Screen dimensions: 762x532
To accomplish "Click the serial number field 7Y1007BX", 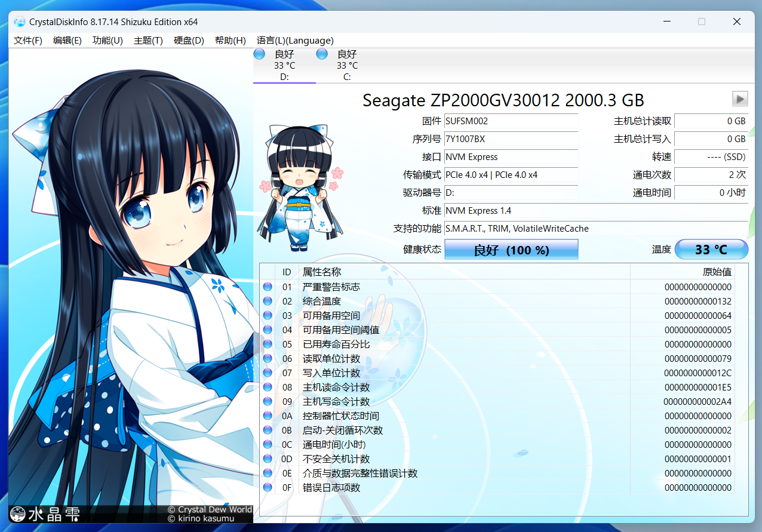I will click(x=511, y=139).
